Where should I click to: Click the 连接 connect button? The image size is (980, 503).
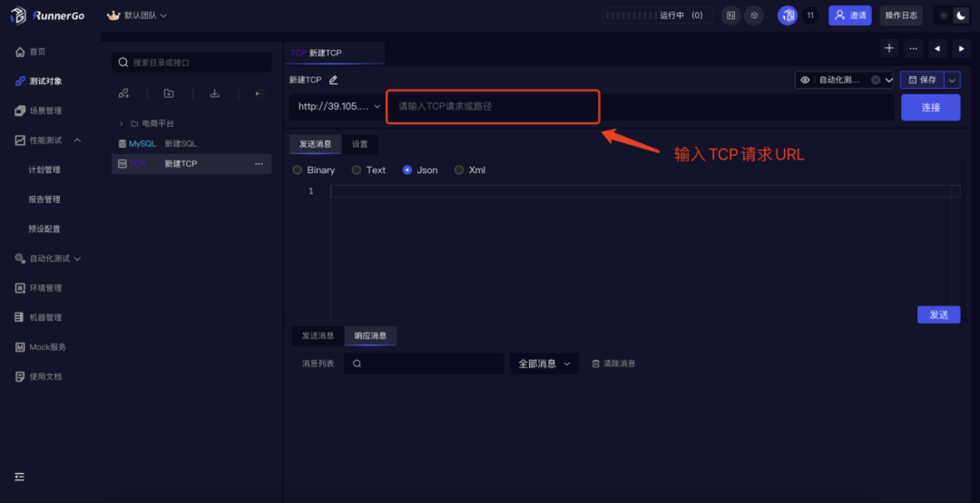coord(930,107)
